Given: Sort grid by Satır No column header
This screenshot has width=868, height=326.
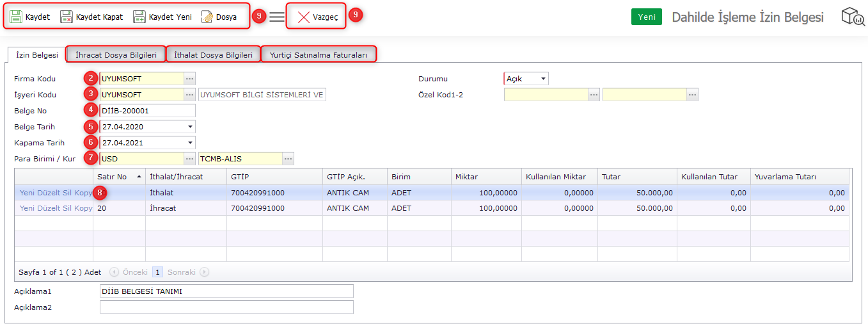Looking at the screenshot, I should (x=119, y=177).
